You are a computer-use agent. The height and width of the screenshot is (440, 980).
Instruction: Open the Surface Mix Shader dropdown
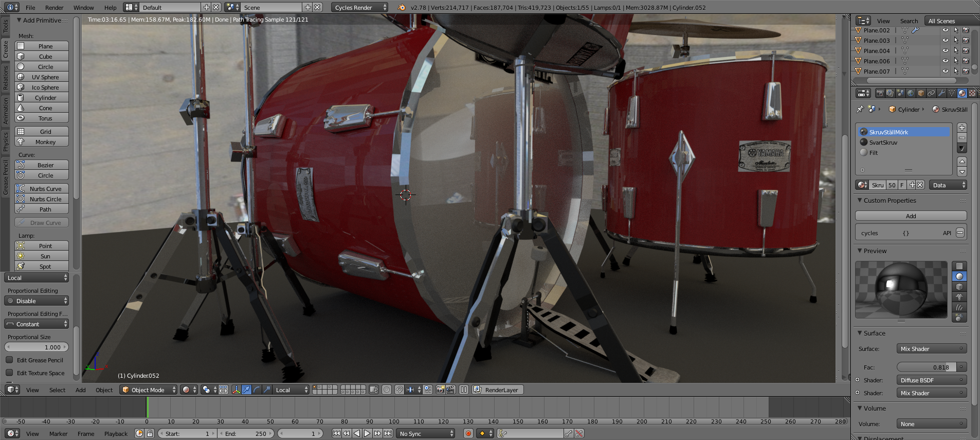(932, 348)
